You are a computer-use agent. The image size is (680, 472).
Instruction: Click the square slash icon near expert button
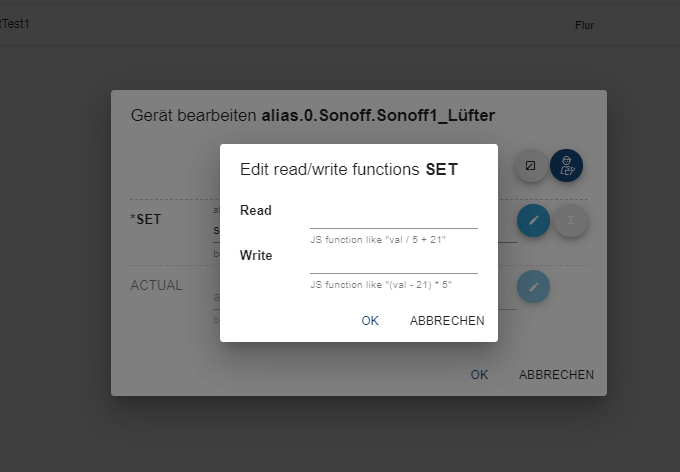[531, 165]
